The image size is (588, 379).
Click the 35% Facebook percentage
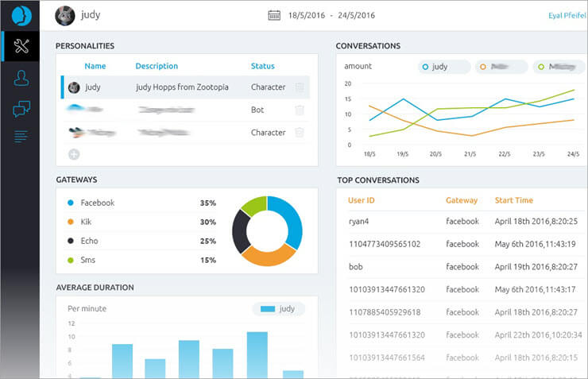click(207, 203)
